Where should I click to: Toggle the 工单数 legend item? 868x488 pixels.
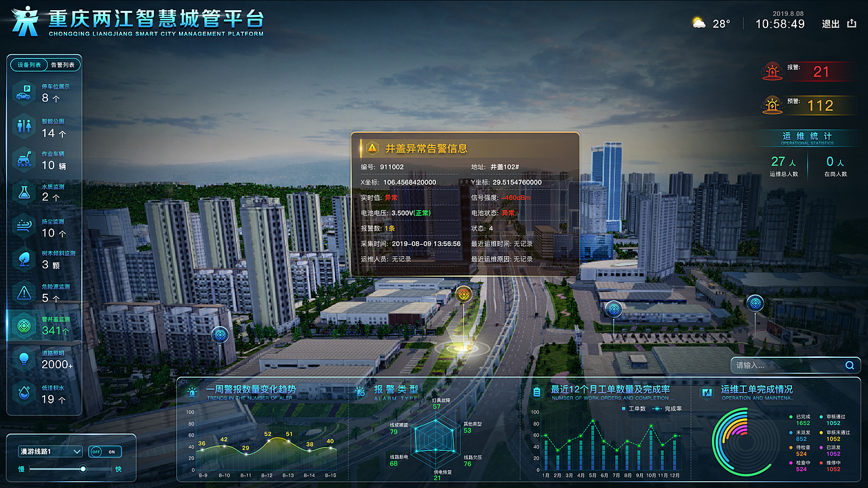pyautogui.click(x=634, y=409)
